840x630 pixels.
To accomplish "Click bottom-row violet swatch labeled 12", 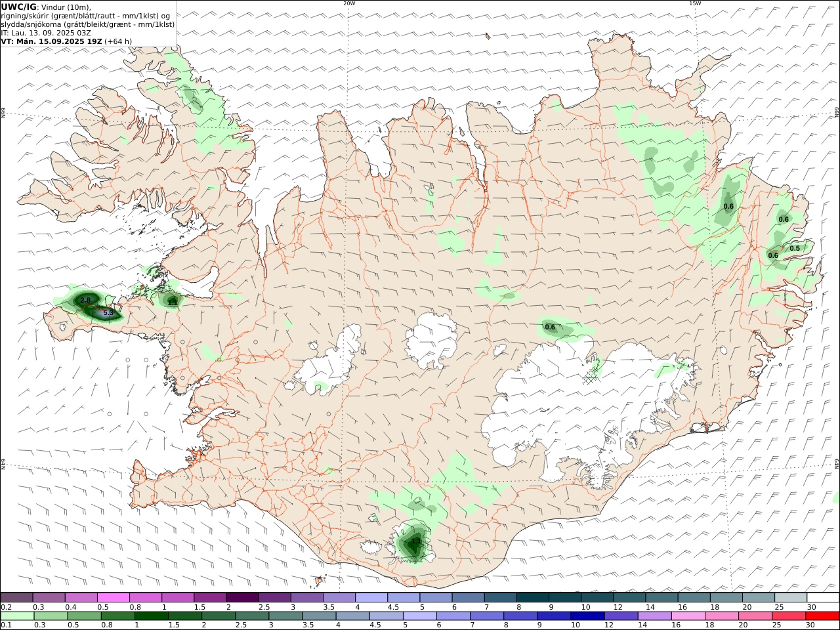I will click(621, 616).
